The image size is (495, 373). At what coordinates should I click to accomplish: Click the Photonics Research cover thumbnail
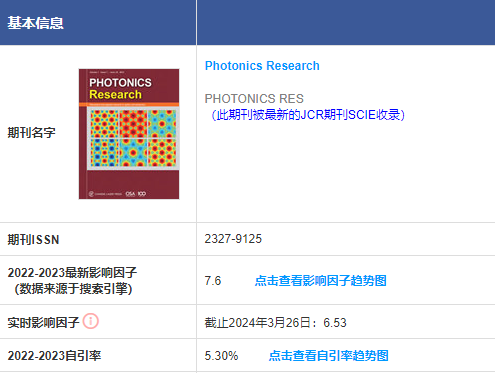point(129,134)
